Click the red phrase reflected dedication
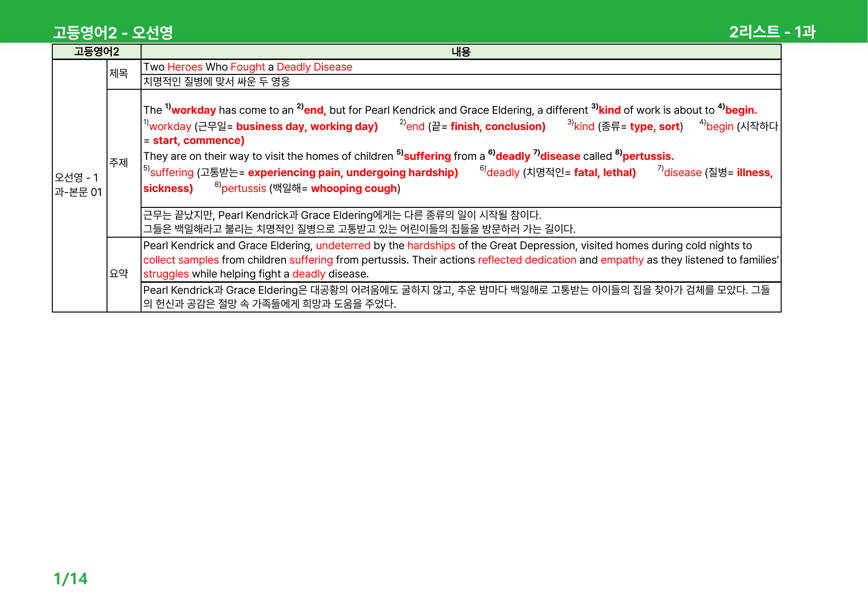The width and height of the screenshot is (868, 614). pyautogui.click(x=527, y=260)
